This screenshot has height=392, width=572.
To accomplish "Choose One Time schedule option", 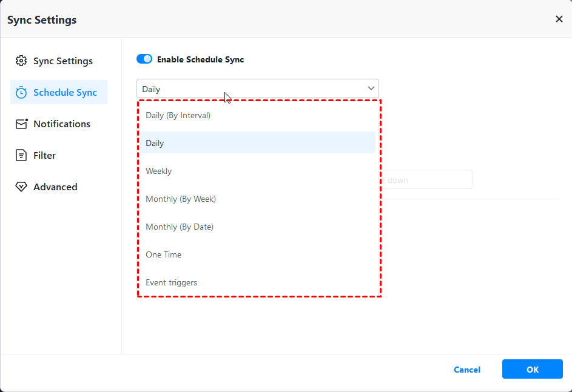I will [x=164, y=254].
